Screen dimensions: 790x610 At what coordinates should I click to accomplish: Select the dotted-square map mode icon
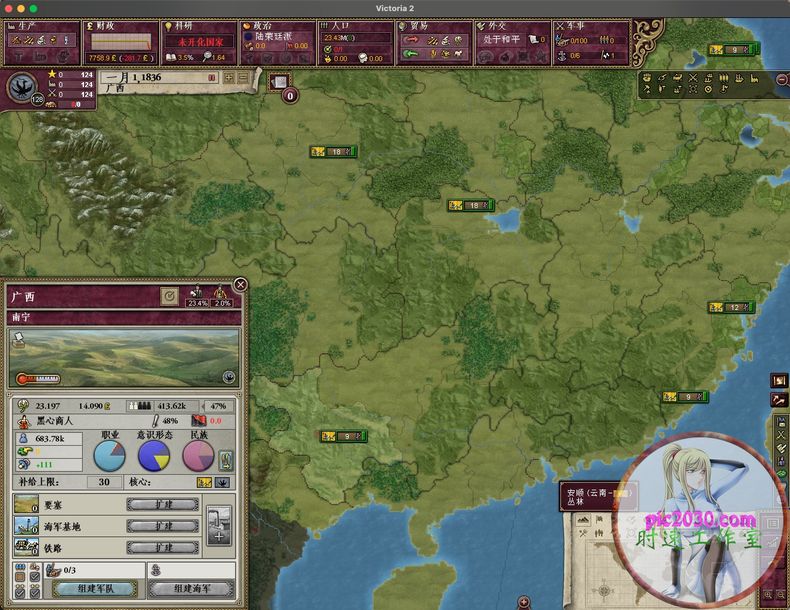coord(693,90)
